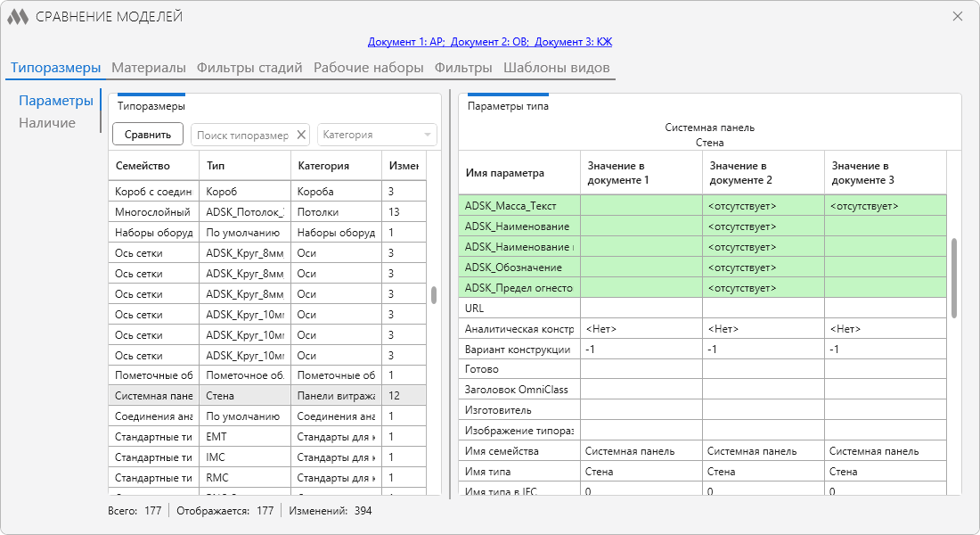This screenshot has width=980, height=535.
Task: Open the Документ 3: КЖ link
Action: [x=573, y=42]
